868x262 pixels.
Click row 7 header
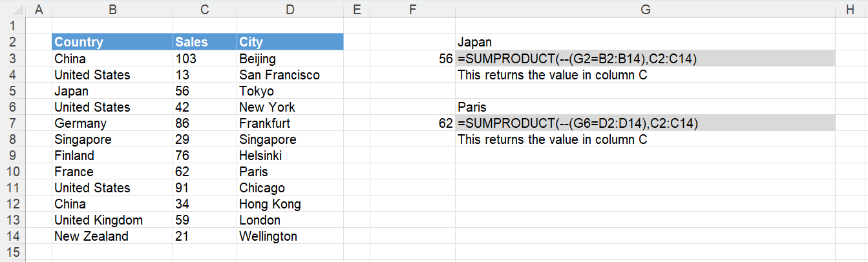pos(12,123)
